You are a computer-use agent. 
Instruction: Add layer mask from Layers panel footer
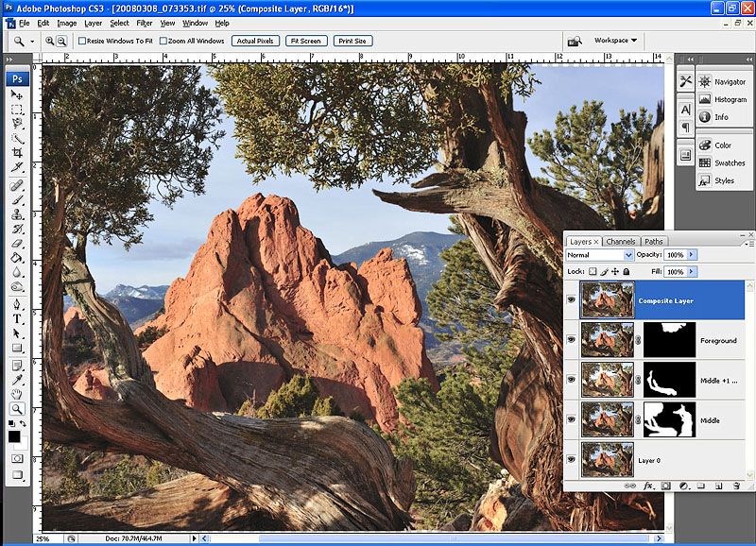665,486
